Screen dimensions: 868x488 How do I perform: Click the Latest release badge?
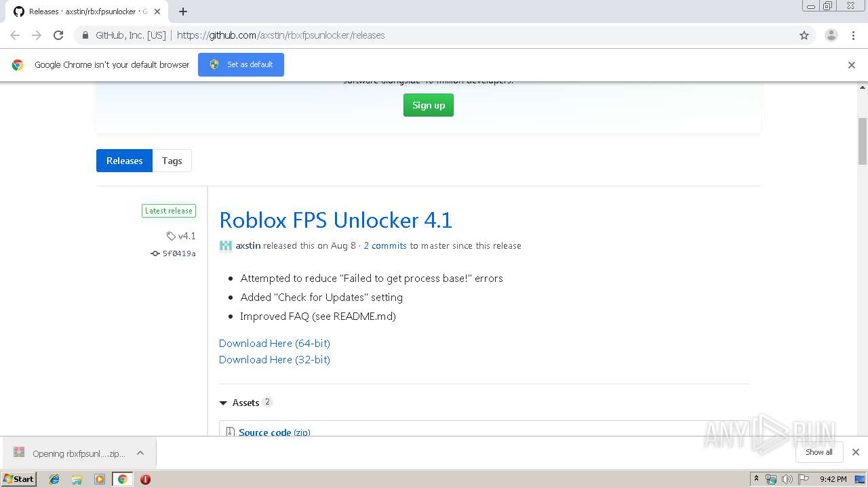point(169,211)
